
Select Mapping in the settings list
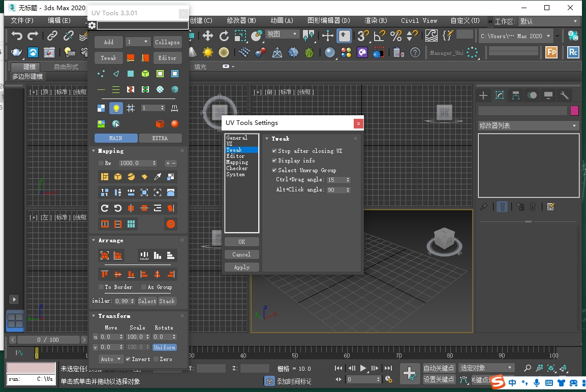(x=237, y=162)
